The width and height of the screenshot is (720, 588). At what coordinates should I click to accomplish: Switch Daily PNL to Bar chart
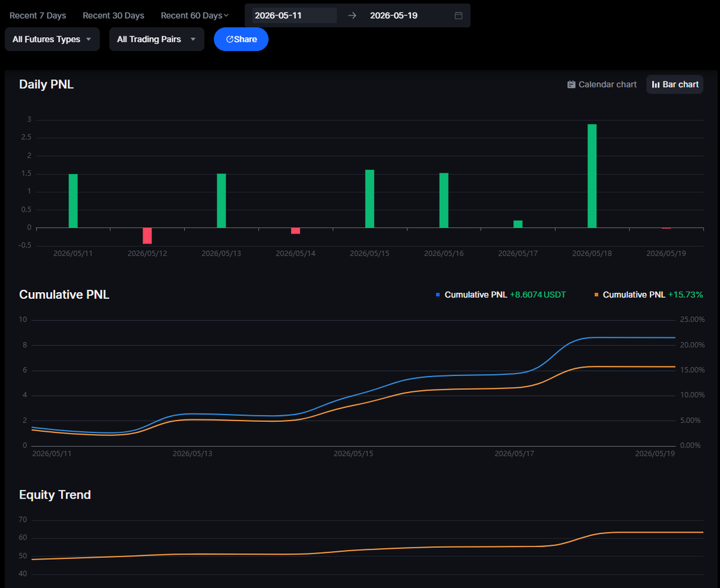pos(675,85)
